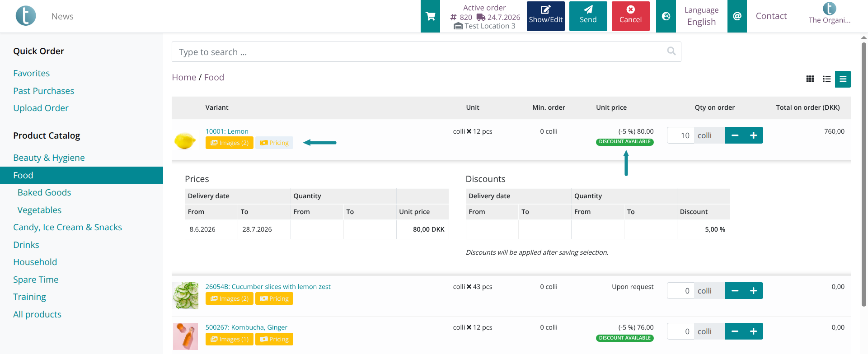Open the Language English selector

[701, 16]
